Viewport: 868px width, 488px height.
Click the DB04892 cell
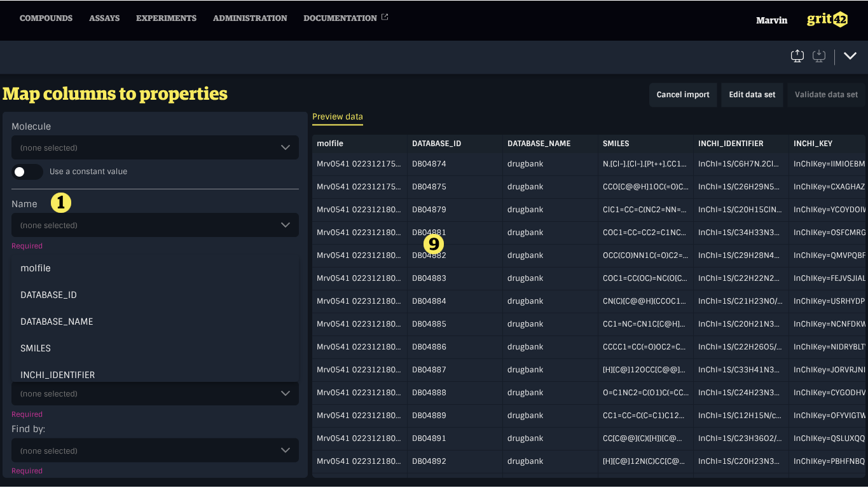(455, 461)
